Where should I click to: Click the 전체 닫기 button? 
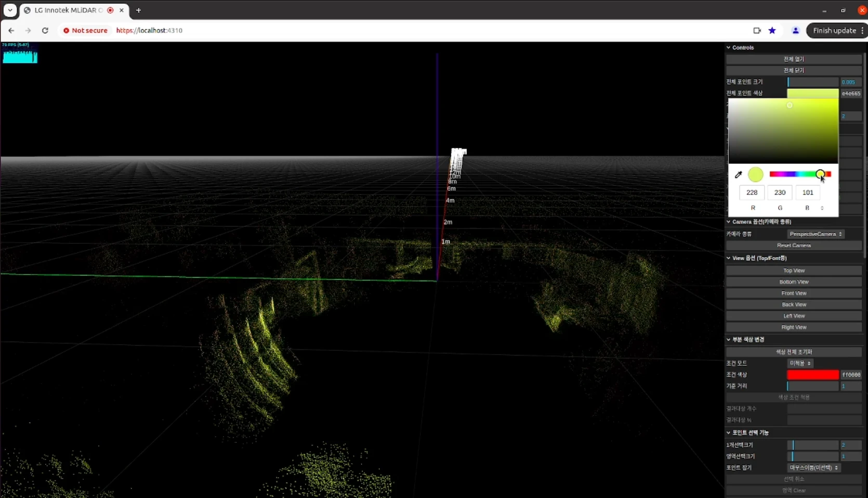coord(794,70)
